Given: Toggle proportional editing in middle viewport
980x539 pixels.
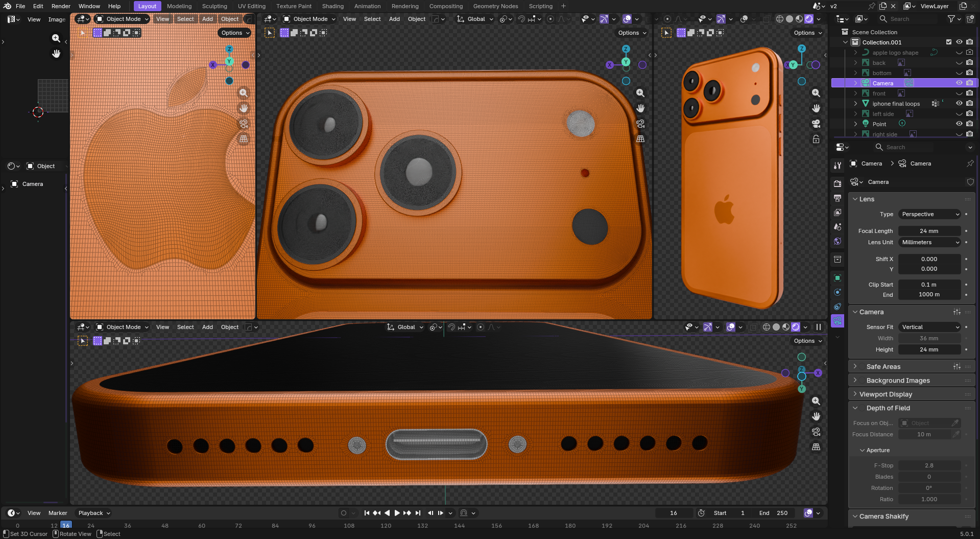Looking at the screenshot, I should point(551,19).
